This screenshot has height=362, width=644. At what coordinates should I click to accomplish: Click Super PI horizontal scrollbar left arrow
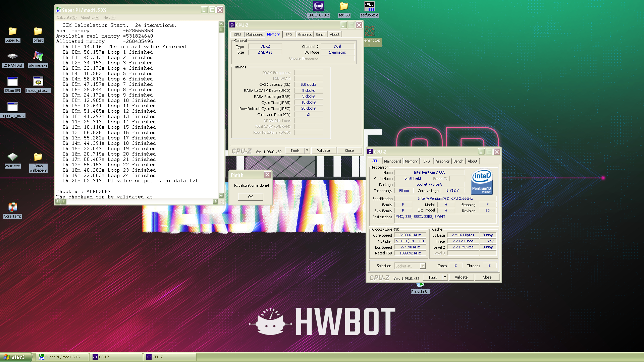point(58,201)
